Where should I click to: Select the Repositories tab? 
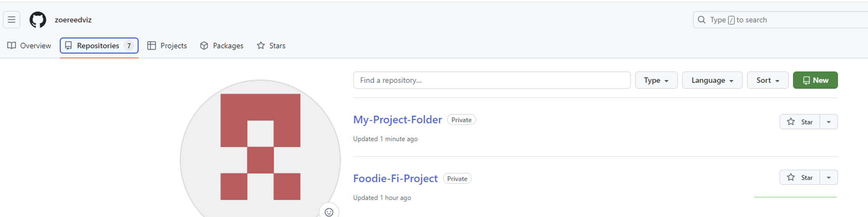[99, 46]
